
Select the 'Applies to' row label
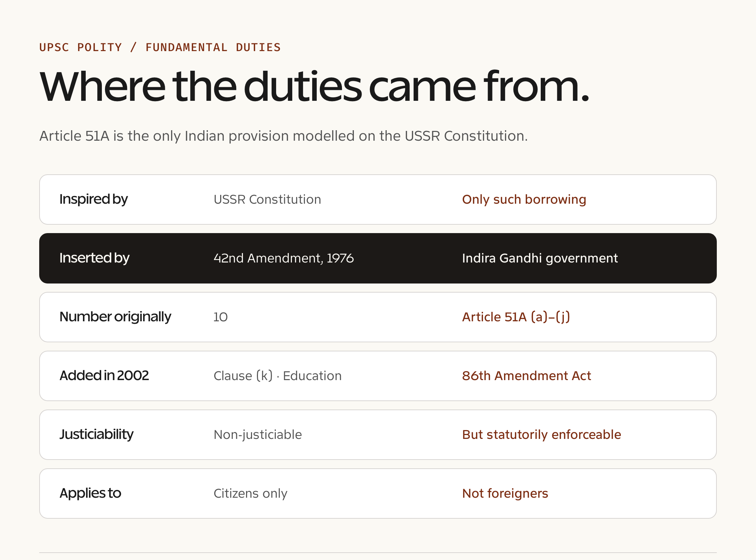[x=90, y=493]
